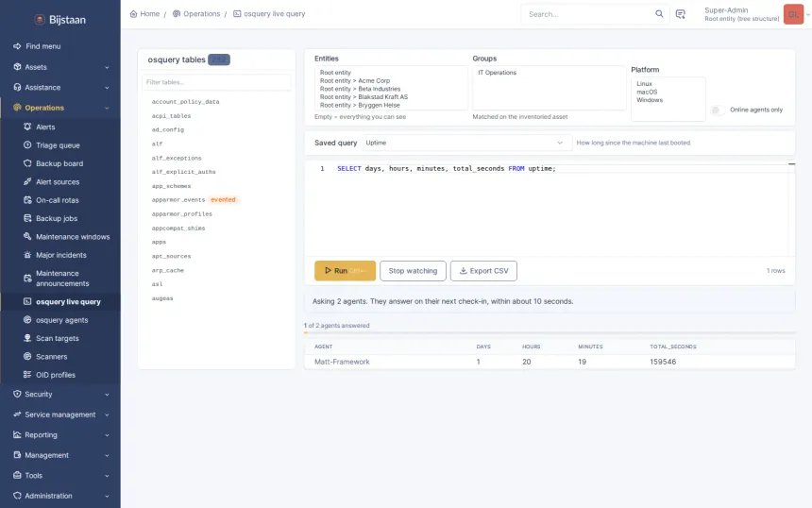
Task: Click the Reporting chart icon
Action: [x=17, y=434]
